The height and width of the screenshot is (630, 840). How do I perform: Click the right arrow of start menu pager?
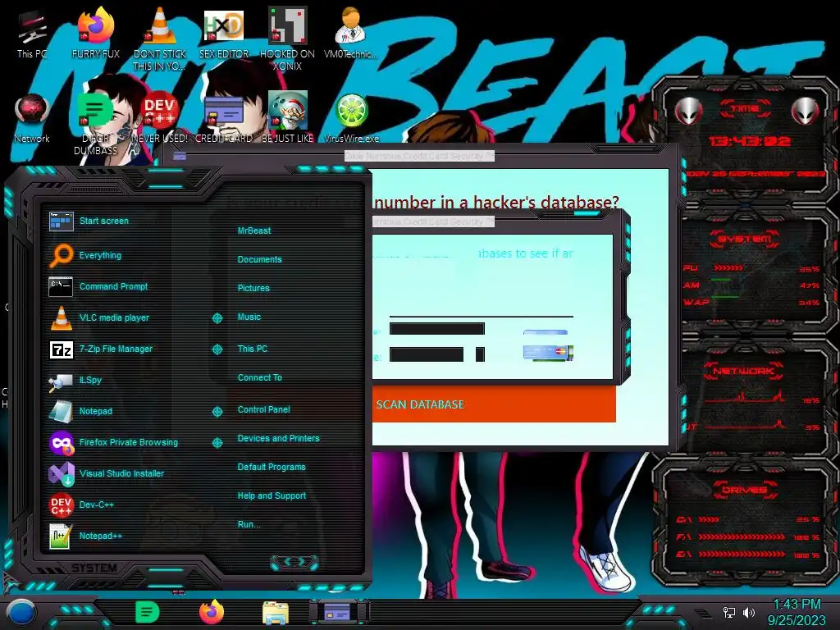pos(303,561)
